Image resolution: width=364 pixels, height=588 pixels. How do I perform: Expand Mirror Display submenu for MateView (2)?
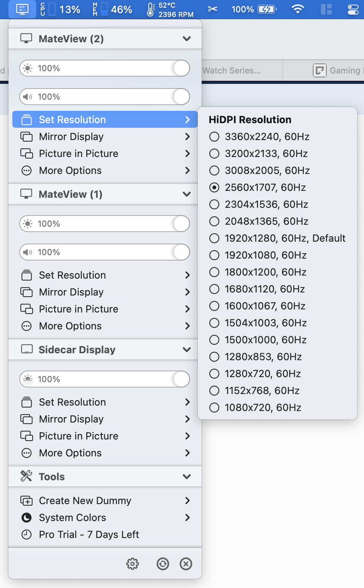pyautogui.click(x=187, y=137)
